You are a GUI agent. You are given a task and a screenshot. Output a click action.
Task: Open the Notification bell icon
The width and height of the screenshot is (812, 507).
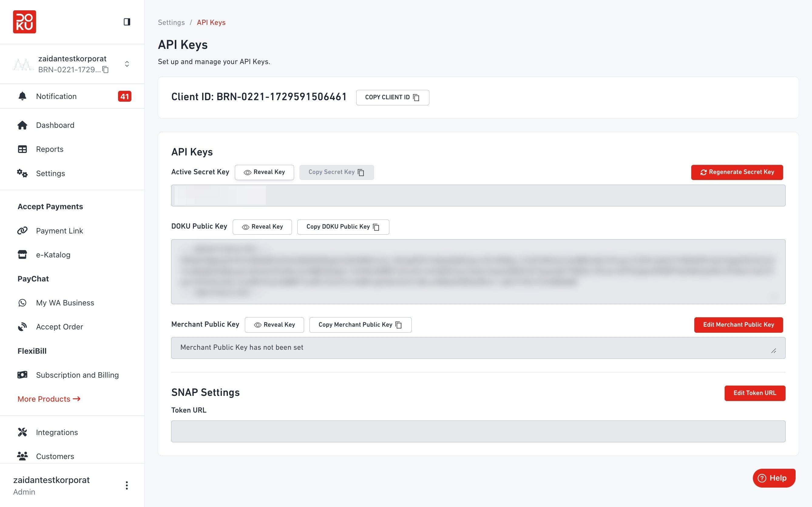click(22, 96)
